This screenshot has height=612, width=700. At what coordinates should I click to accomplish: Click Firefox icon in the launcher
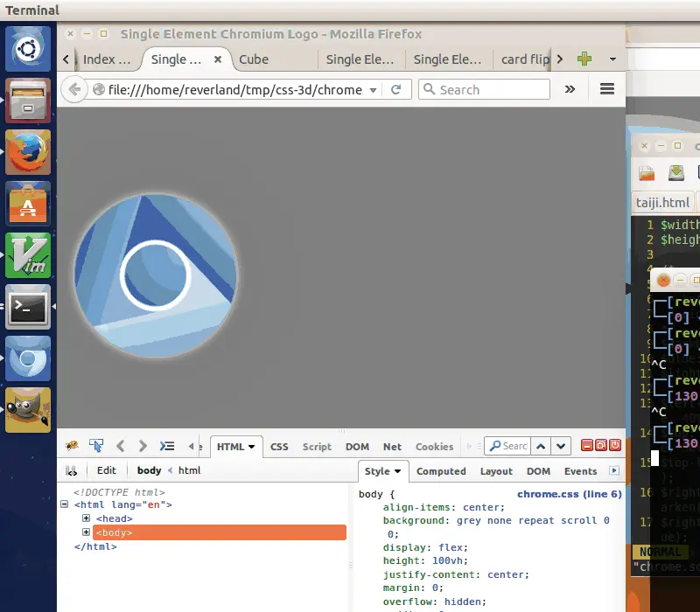[x=28, y=152]
